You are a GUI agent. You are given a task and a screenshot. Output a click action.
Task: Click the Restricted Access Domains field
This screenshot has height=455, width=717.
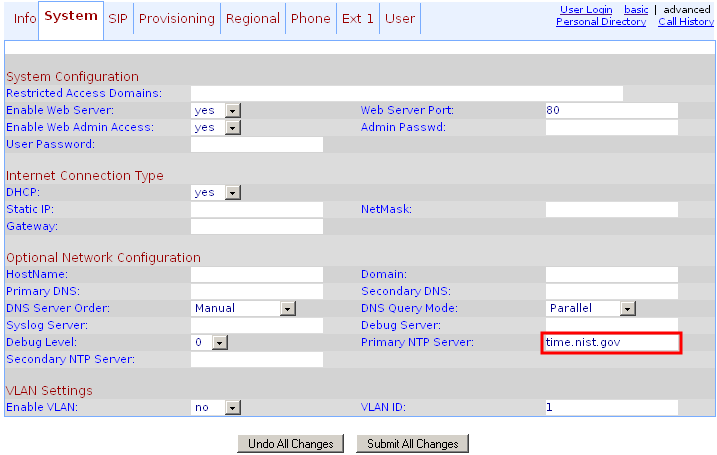(x=406, y=93)
